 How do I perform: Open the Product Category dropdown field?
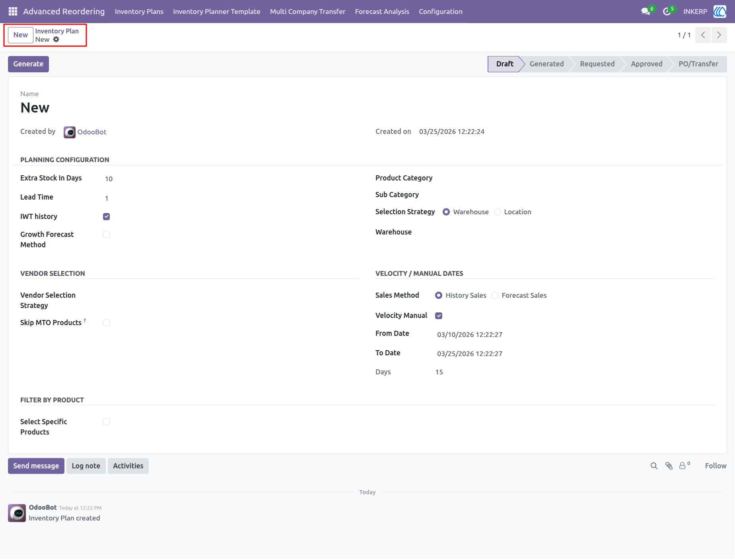(577, 178)
